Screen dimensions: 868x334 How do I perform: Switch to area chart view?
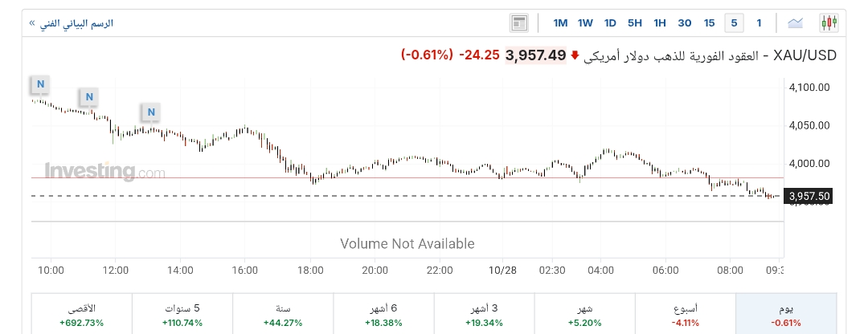(796, 22)
